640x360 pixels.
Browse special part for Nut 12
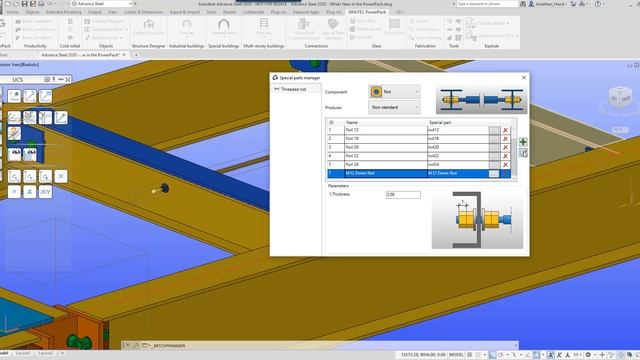tap(494, 130)
